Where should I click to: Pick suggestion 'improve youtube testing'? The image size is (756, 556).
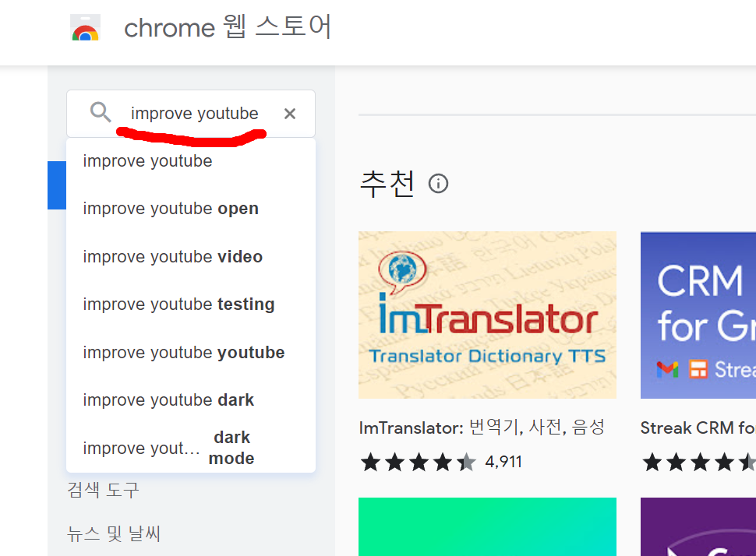click(x=191, y=304)
